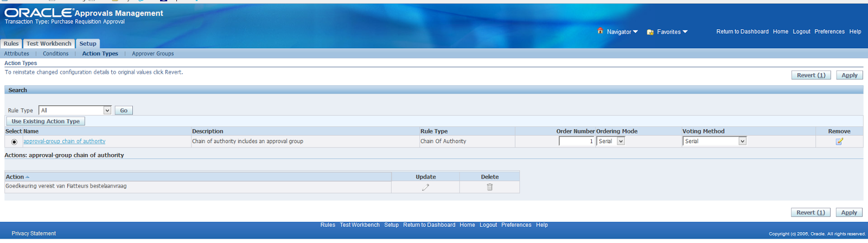Open the Help link in header
The image size is (868, 243).
[855, 31]
